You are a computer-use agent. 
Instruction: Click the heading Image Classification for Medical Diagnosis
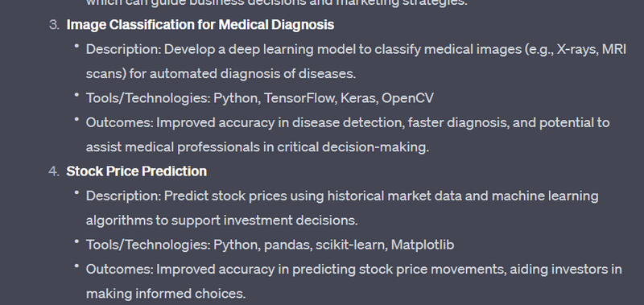coord(200,25)
